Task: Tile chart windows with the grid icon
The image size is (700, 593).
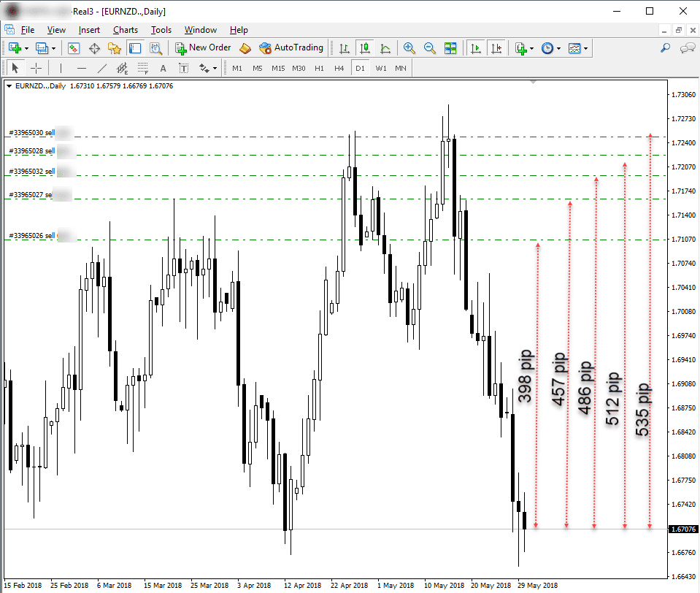Action: point(450,48)
